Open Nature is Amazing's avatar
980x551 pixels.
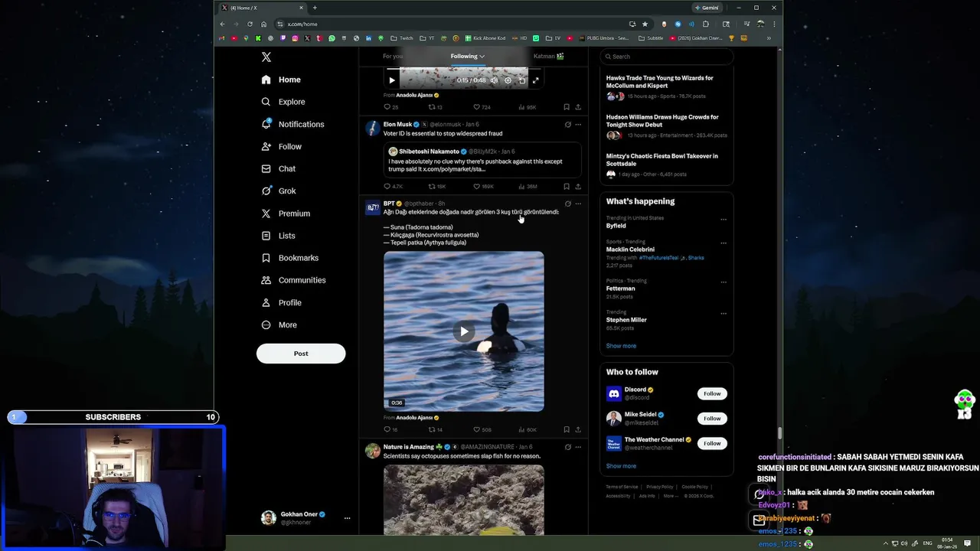coord(372,451)
